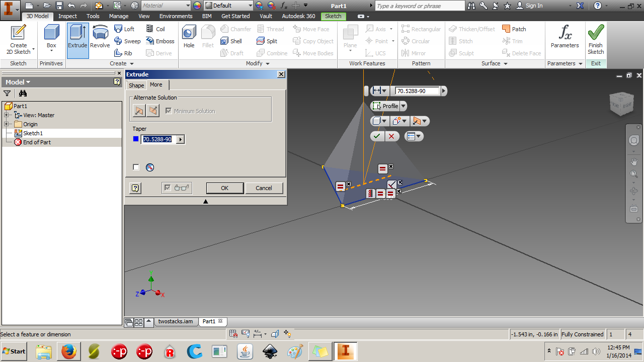Select the Fillet tool
This screenshot has width=644, height=362.
point(208,38)
